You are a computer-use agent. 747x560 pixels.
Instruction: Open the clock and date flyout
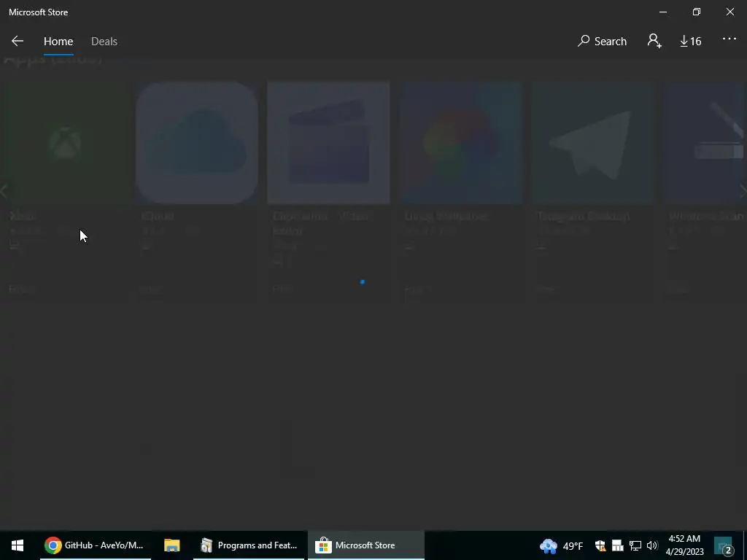[684, 545]
